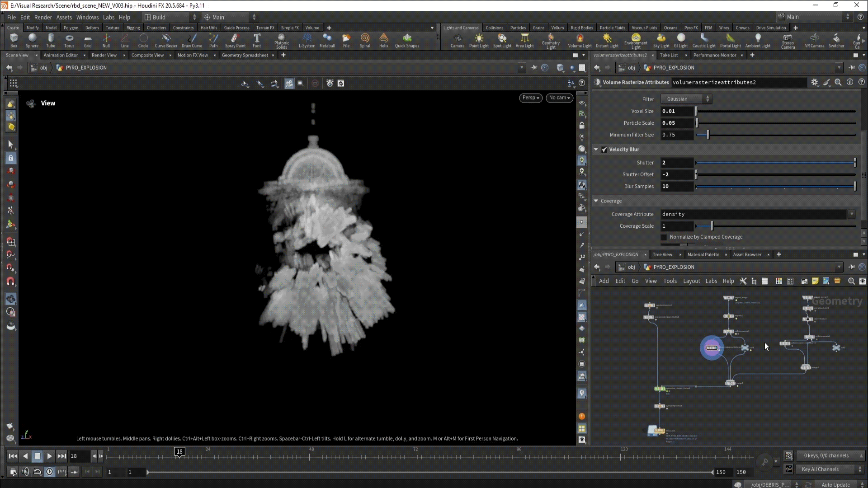868x488 pixels.
Task: Click the Camera shelf tool
Action: click(458, 40)
